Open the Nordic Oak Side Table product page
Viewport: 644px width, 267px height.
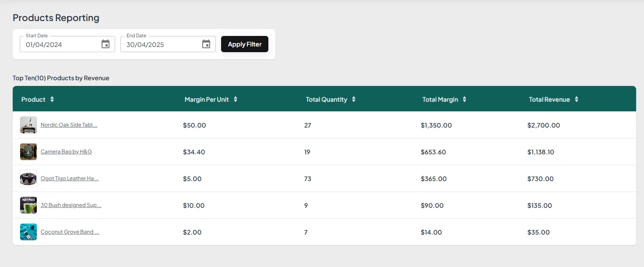[x=69, y=125]
